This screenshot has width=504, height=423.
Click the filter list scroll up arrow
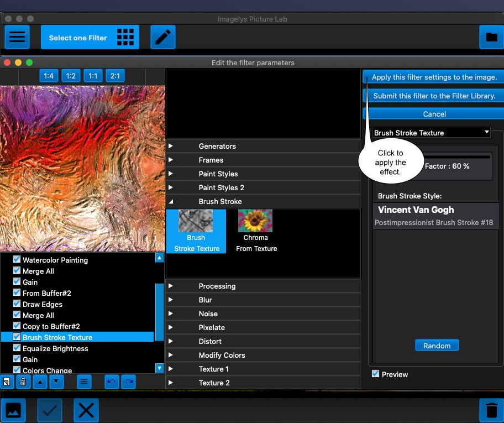point(159,258)
